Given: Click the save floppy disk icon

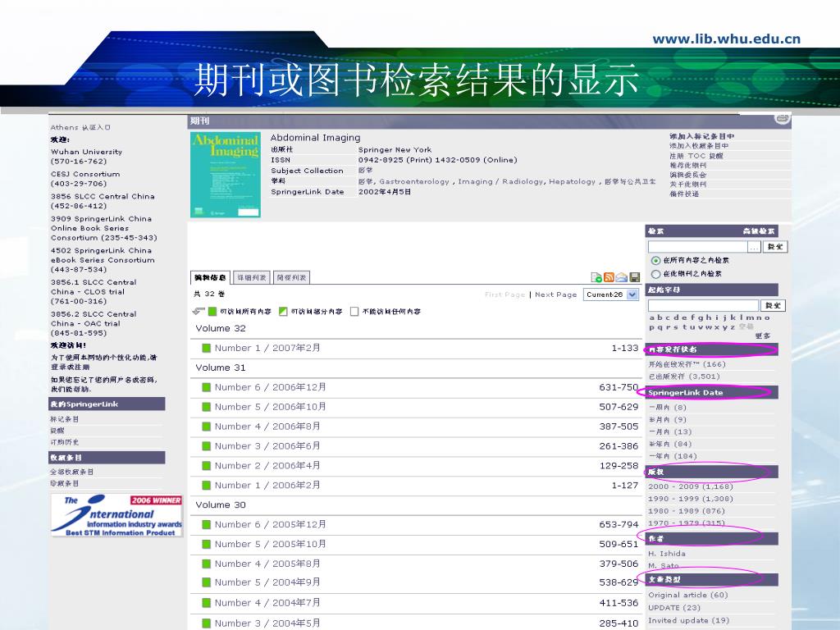Looking at the screenshot, I should point(634,277).
